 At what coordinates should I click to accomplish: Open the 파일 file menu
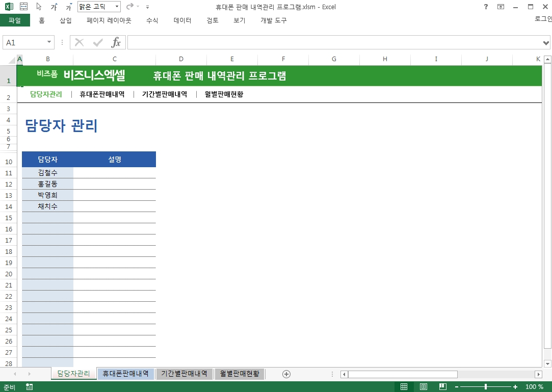pos(15,20)
